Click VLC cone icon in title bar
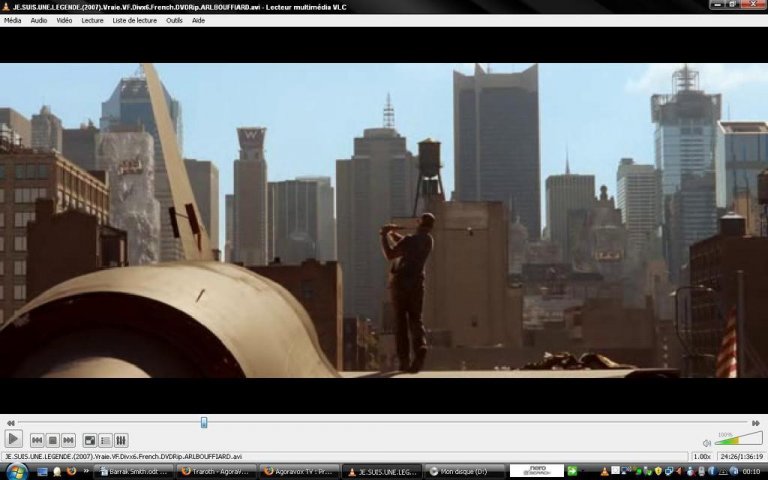The image size is (768, 480). point(6,7)
